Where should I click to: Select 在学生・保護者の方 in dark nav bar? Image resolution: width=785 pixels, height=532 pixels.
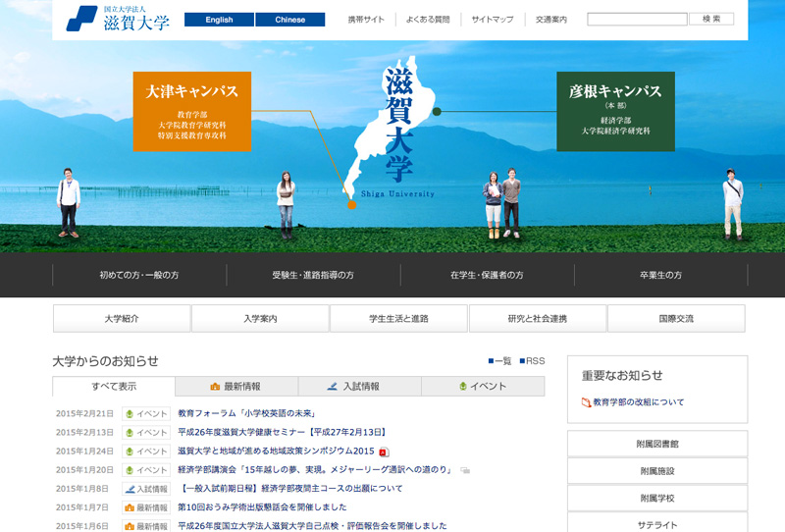pos(487,275)
